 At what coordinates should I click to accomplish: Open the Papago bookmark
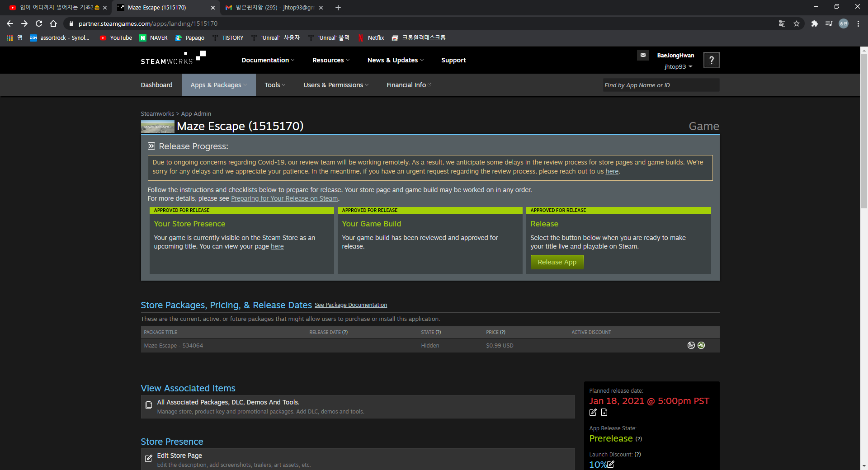tap(190, 38)
